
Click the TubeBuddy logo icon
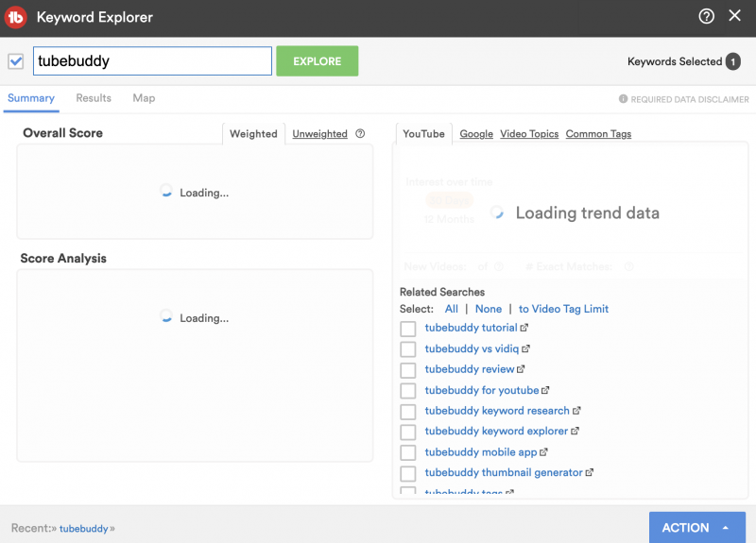[x=16, y=17]
